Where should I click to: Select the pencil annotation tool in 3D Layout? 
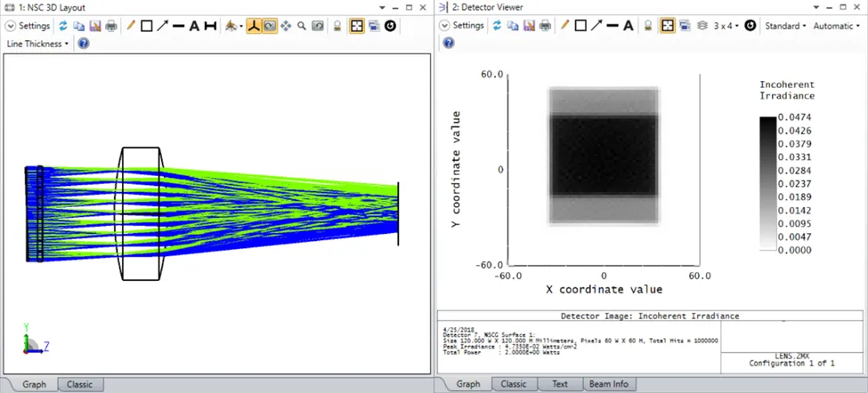[131, 26]
